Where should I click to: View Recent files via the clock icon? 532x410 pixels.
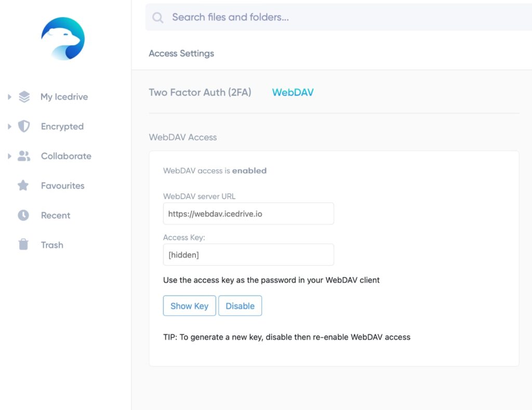click(23, 215)
